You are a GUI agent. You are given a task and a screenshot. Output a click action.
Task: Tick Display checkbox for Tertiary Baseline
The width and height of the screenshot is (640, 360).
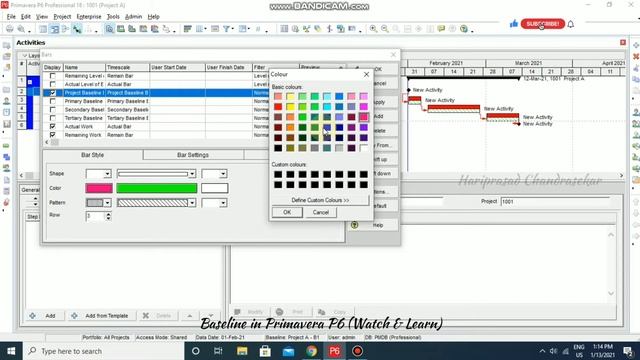53,118
